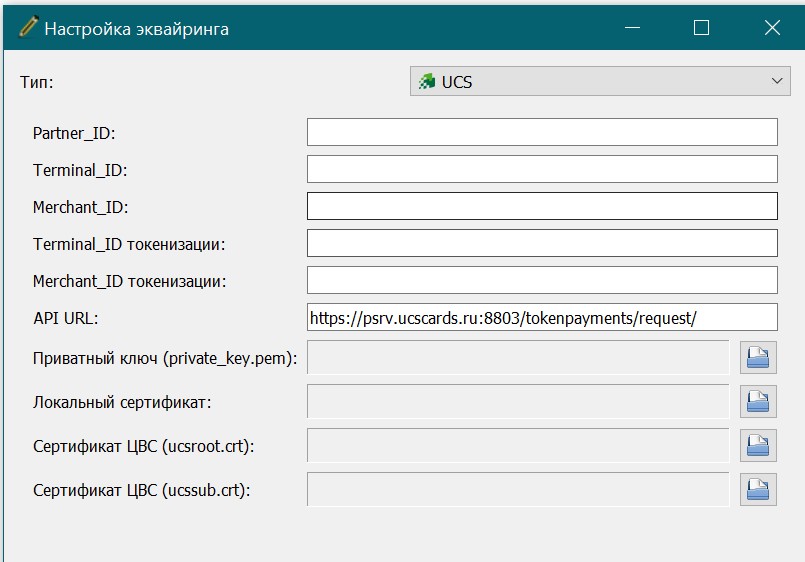The height and width of the screenshot is (562, 805).
Task: Click the API URL text field
Action: point(542,317)
